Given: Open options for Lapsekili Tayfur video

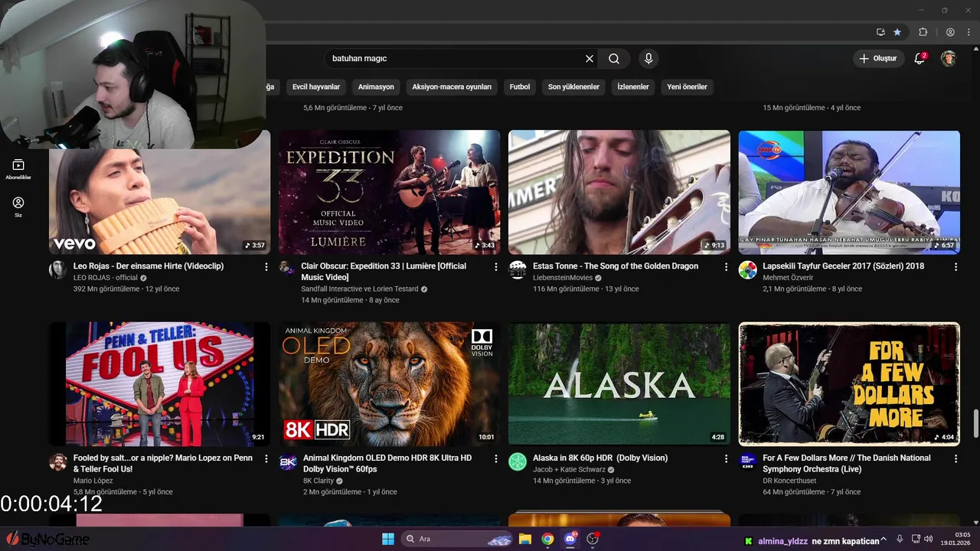Looking at the screenshot, I should click(x=955, y=266).
